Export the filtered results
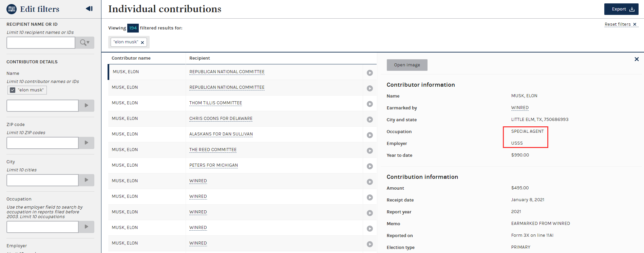This screenshot has height=253, width=644. tap(621, 9)
